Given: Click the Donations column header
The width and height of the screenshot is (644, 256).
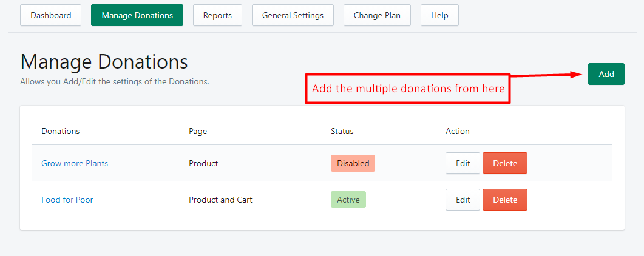Looking at the screenshot, I should pos(61,131).
